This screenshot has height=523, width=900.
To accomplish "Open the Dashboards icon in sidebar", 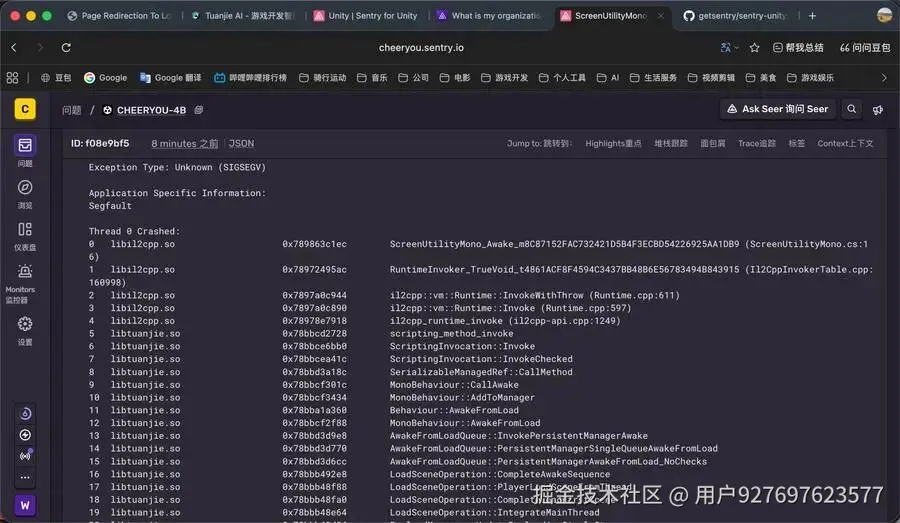I will point(25,229).
